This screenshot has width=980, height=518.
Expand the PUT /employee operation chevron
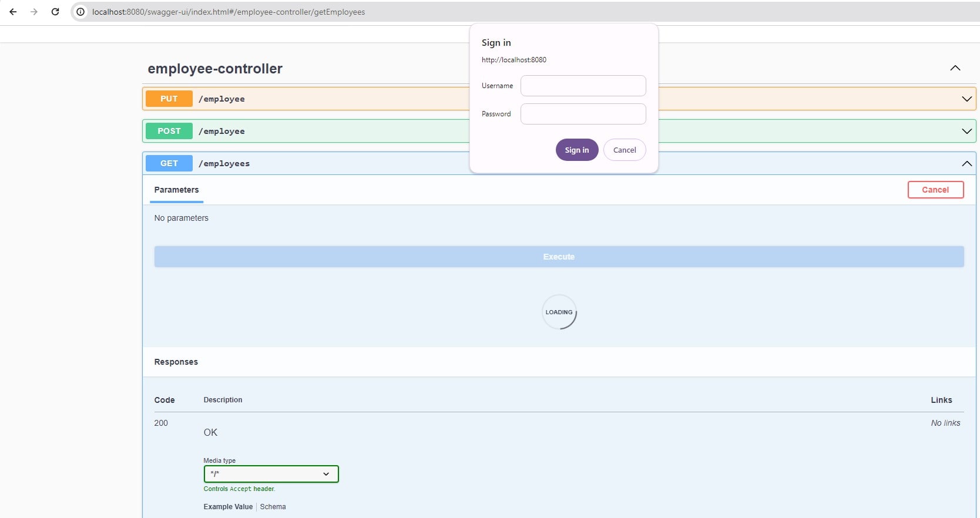click(x=966, y=99)
